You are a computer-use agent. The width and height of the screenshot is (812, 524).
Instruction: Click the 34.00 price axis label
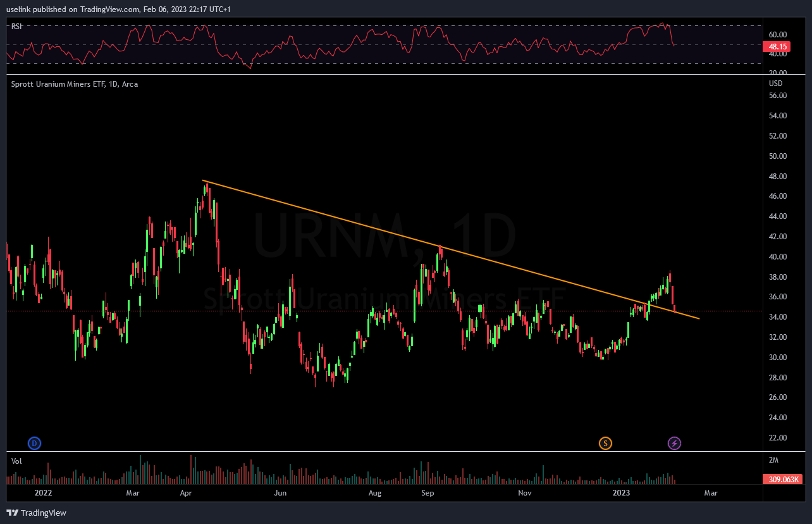777,317
